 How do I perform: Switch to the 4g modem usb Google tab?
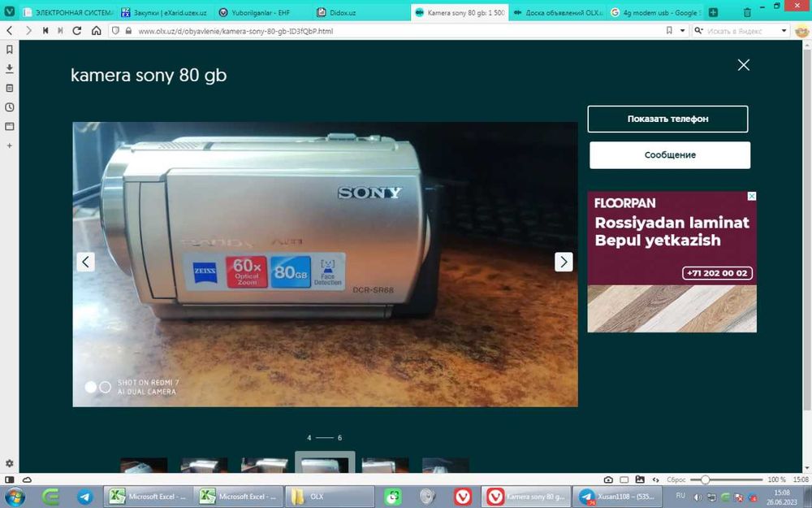(x=655, y=12)
